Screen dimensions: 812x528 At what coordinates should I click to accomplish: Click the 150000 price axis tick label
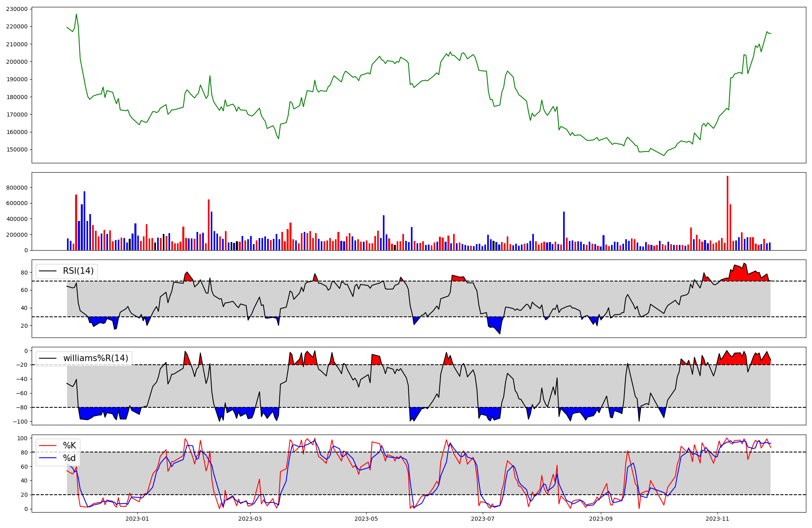[x=17, y=149]
